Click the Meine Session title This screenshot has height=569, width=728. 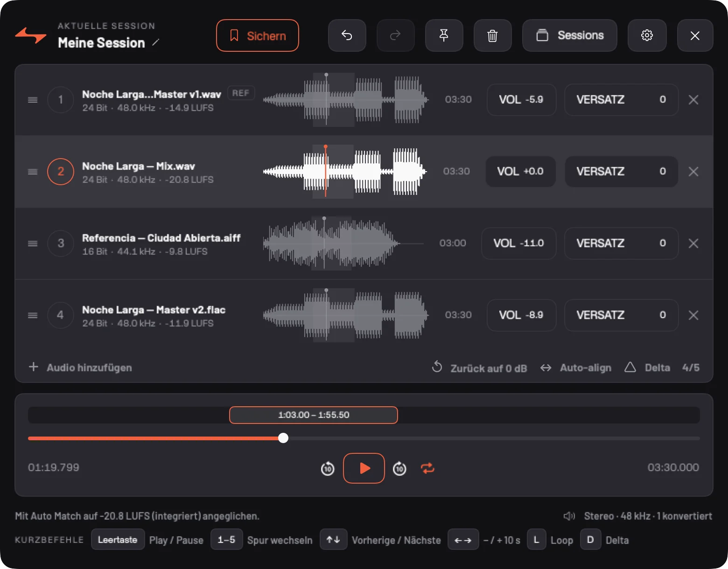[x=101, y=42]
